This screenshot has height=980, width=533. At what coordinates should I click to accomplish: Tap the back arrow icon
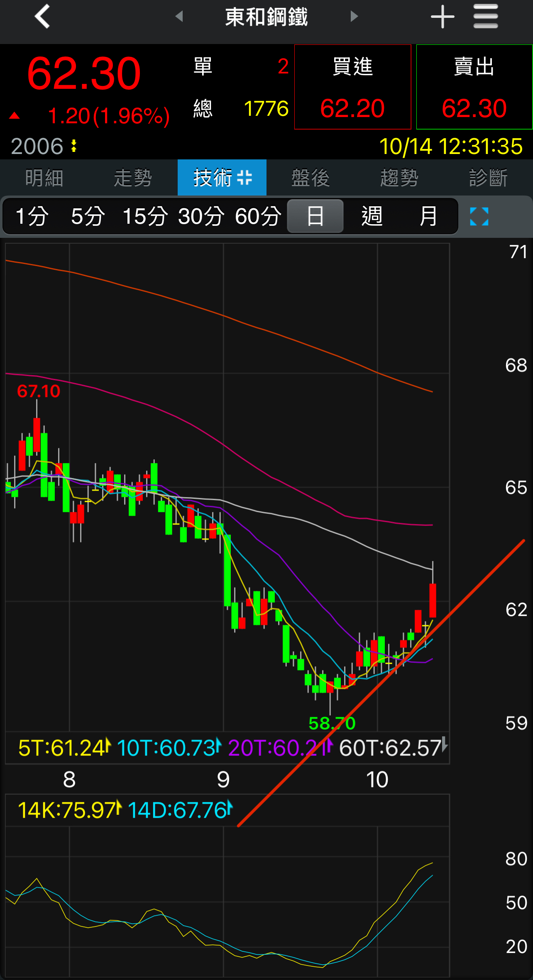(x=42, y=17)
